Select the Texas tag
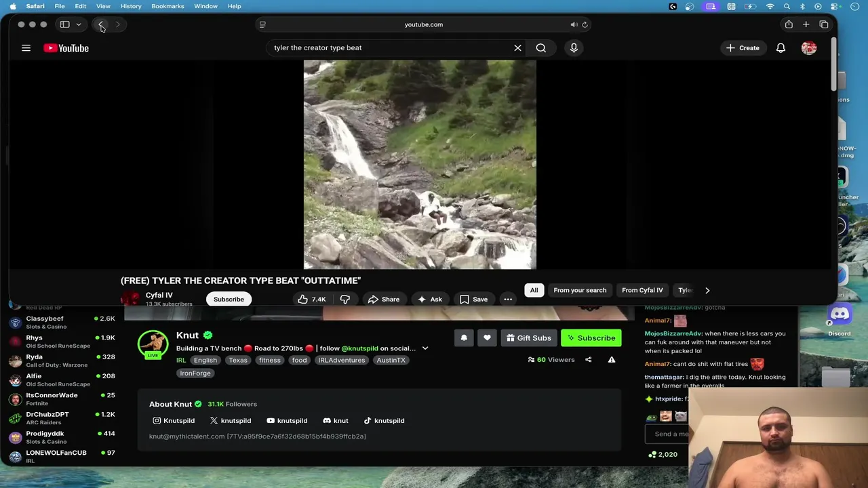The width and height of the screenshot is (868, 488). pos(238,360)
